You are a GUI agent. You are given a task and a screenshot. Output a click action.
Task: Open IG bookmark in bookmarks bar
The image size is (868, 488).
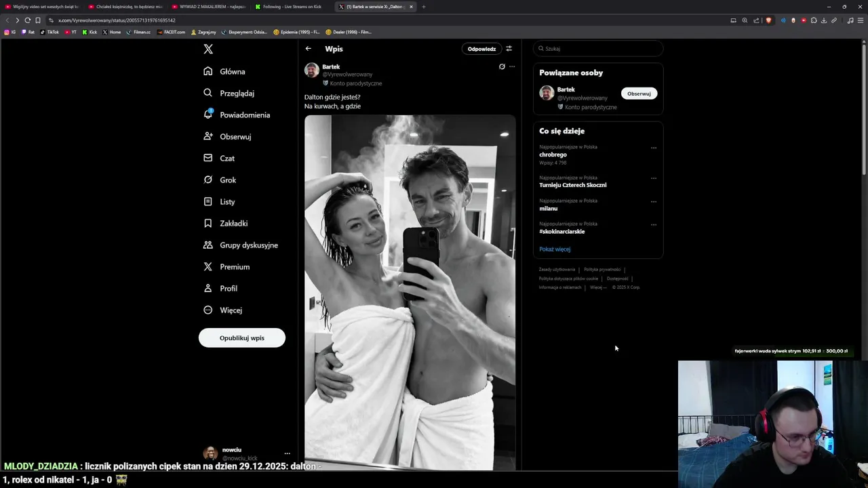tap(10, 32)
